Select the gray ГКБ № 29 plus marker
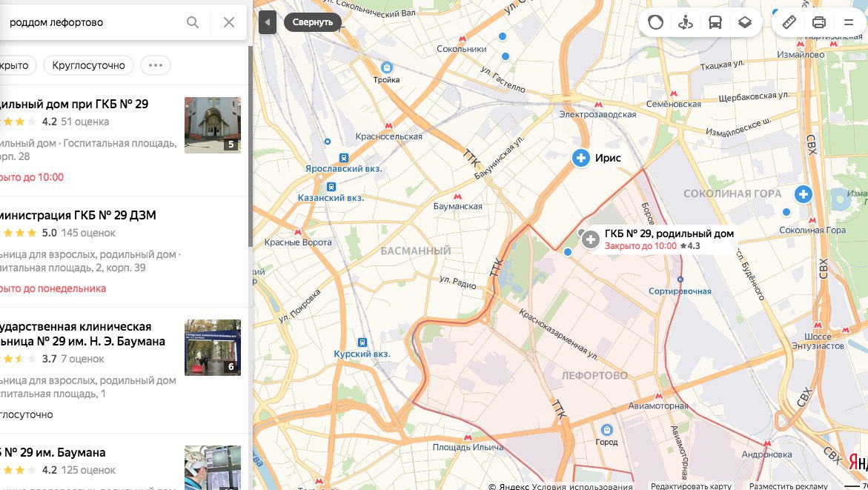Screen dimensions: 868x490 pos(590,239)
